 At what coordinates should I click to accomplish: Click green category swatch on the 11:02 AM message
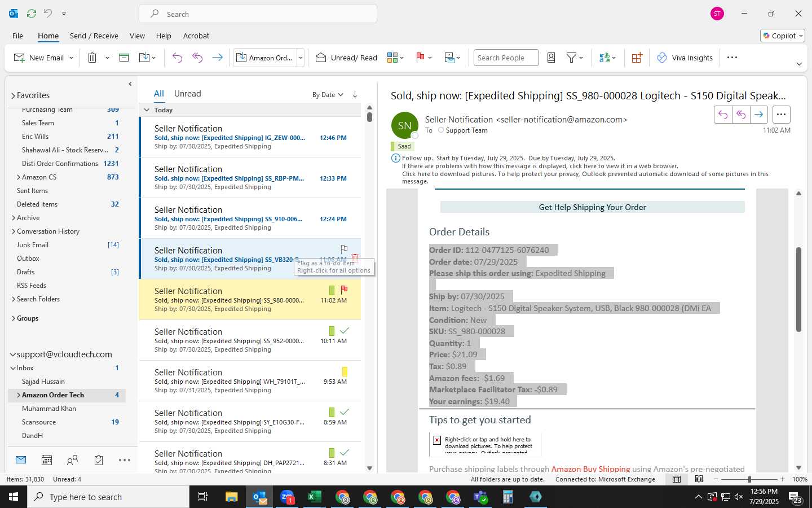point(332,290)
